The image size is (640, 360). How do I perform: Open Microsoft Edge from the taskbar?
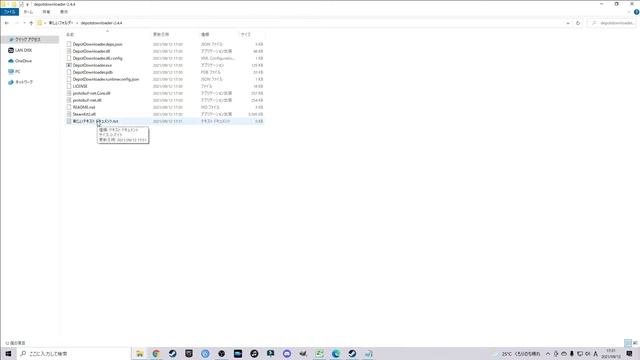[336, 353]
